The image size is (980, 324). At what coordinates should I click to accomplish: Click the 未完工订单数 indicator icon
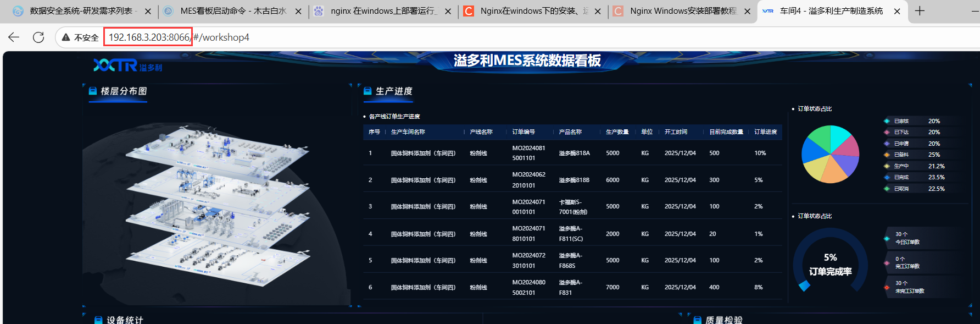887,287
